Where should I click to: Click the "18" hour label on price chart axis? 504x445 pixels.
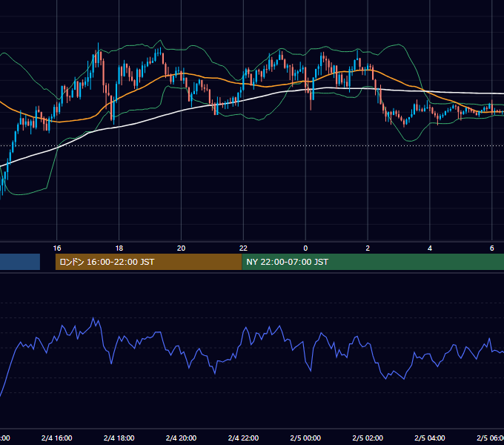pyautogui.click(x=119, y=248)
